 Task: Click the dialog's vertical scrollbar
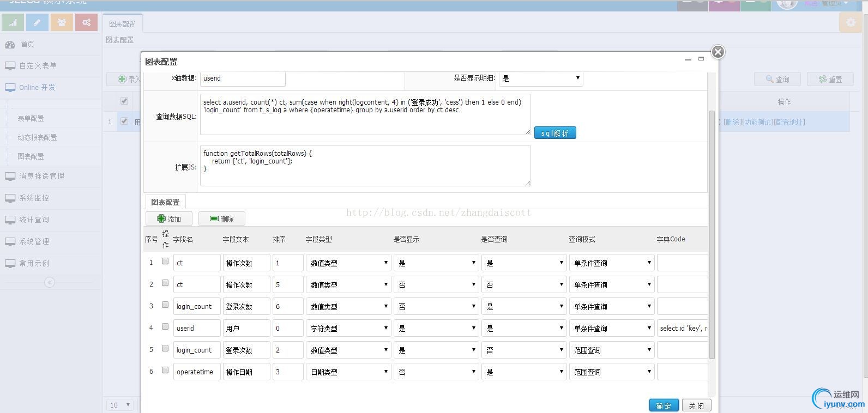(712, 234)
